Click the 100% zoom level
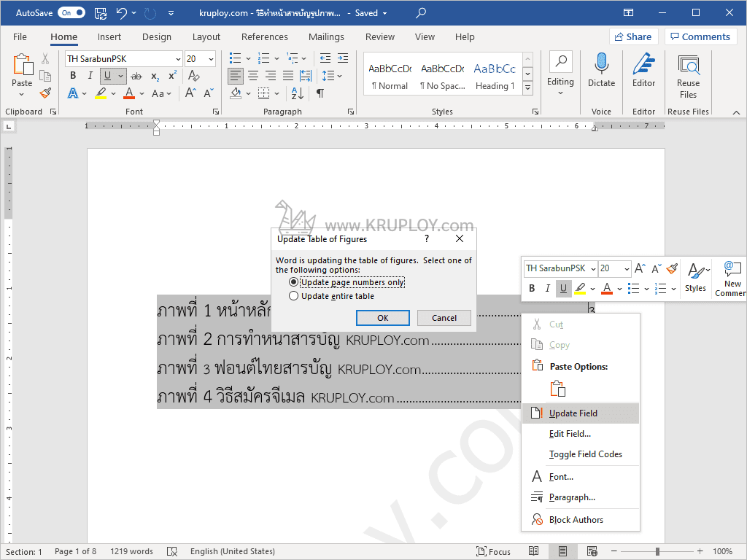This screenshot has height=560, width=747. [x=722, y=551]
